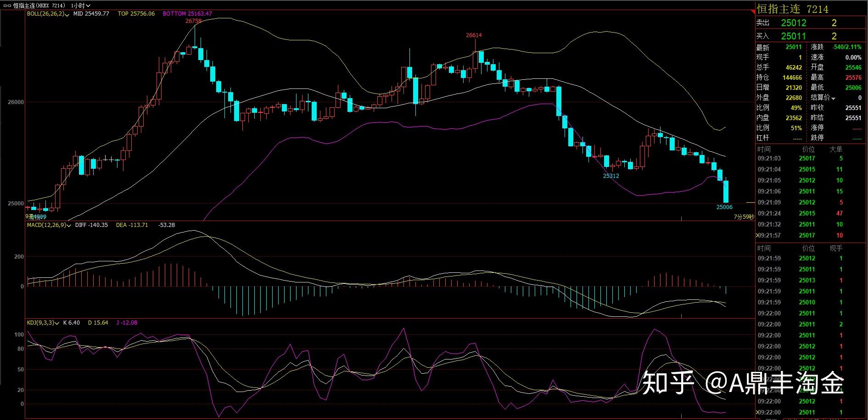
Task: Click the 买入 price 25011
Action: click(794, 36)
